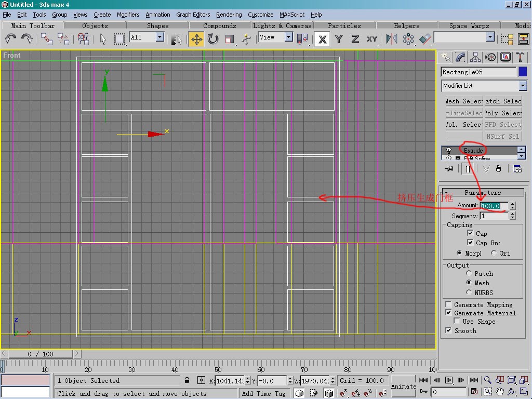The image size is (532, 399).
Task: Click the Poly Select modifier button
Action: point(503,113)
